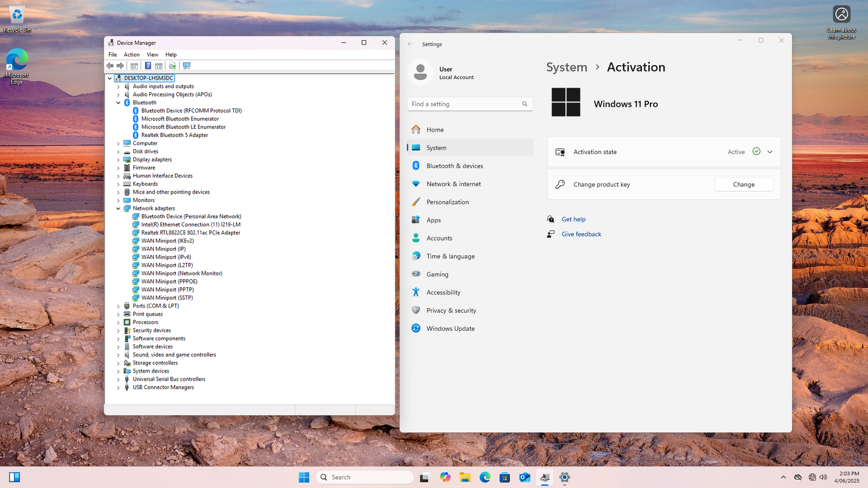Viewport: 868px width, 488px height.
Task: Click Update device driver toolbar icon
Action: click(x=173, y=66)
